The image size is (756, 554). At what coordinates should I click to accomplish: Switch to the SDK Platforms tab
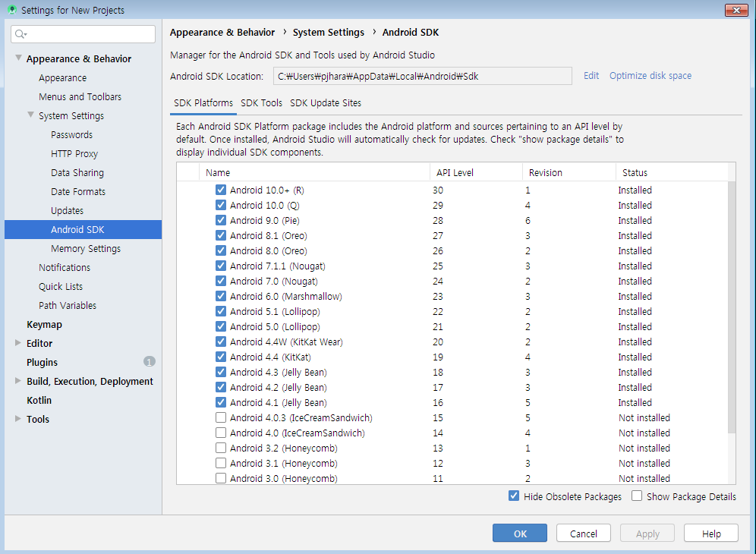[x=203, y=103]
